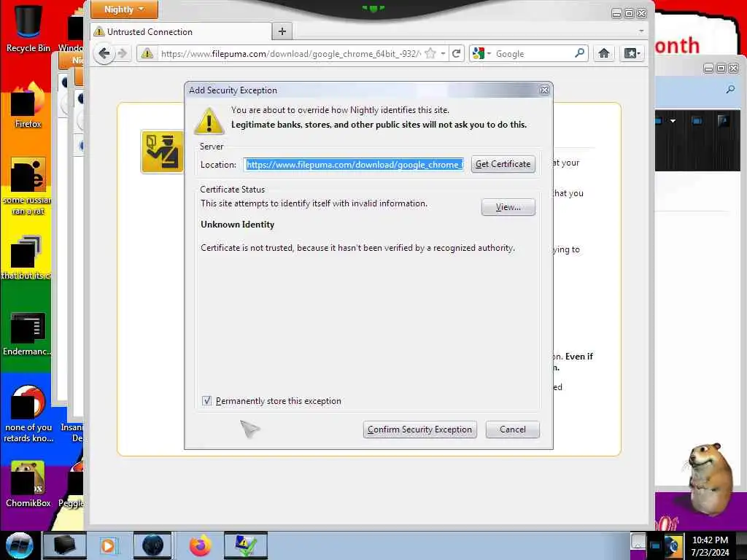Image resolution: width=747 pixels, height=560 pixels.
Task: Open the 'that but its' desktop icon
Action: click(x=26, y=257)
